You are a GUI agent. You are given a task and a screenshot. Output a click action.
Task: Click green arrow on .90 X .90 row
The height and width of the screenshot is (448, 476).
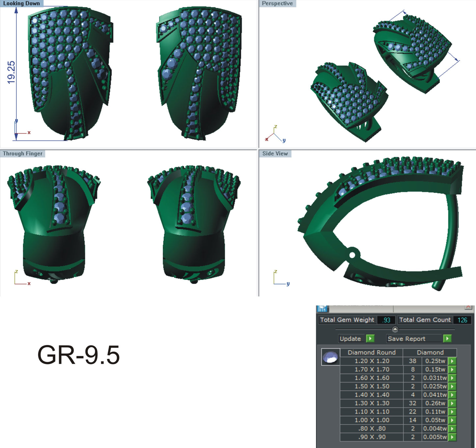click(452, 437)
